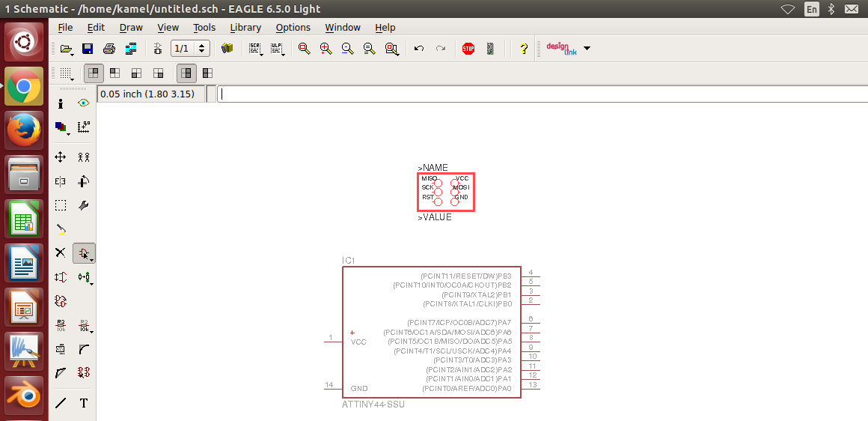Select the Name tool

point(61,324)
